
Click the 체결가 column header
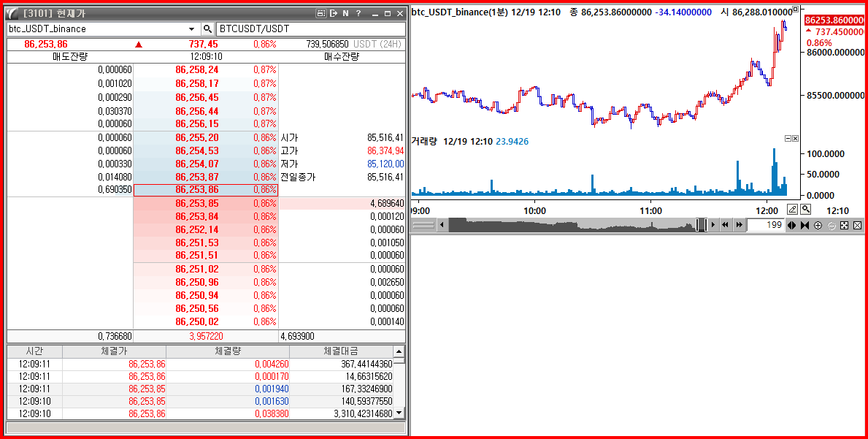pos(114,351)
